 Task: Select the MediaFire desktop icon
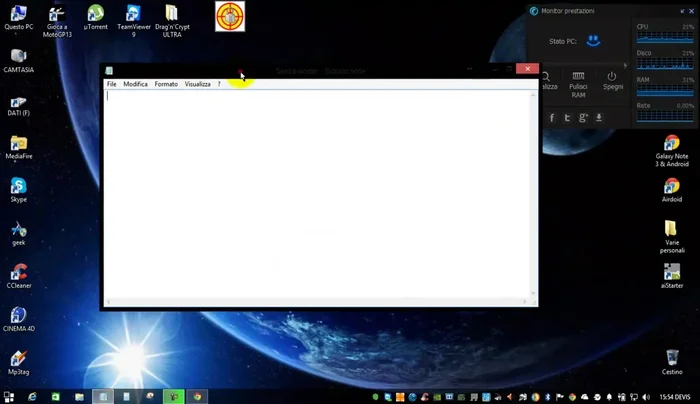(x=19, y=147)
